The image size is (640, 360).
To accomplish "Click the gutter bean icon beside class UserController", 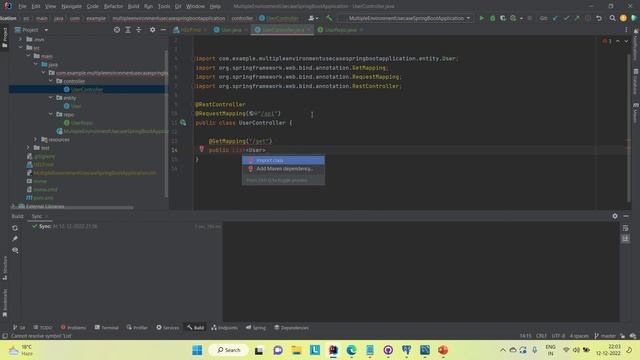I will pyautogui.click(x=183, y=122).
